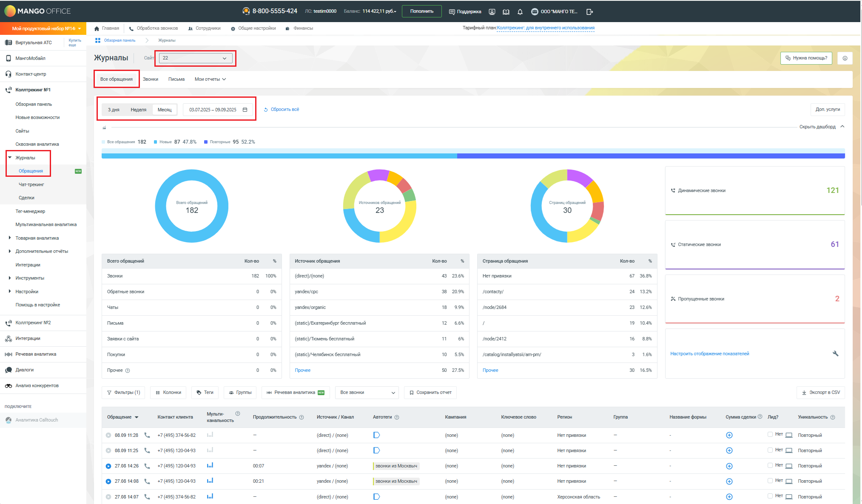The image size is (862, 504).
Task: Open Диалоги in sidebar
Action: pos(25,370)
